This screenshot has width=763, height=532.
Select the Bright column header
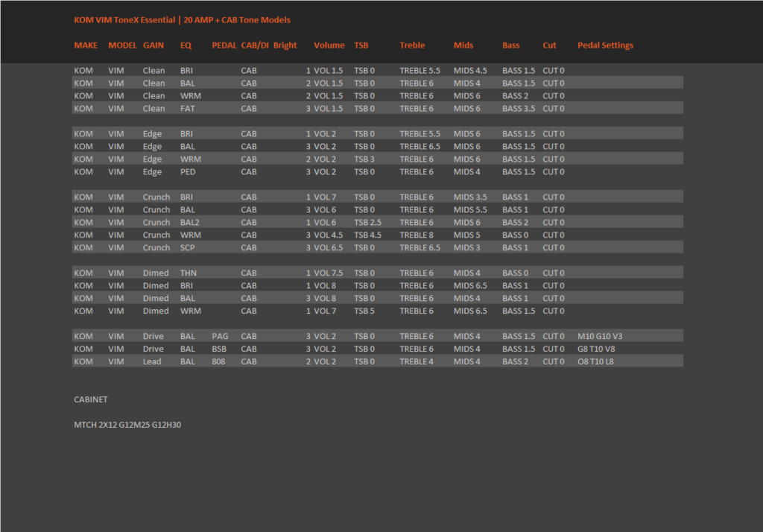[x=285, y=45]
